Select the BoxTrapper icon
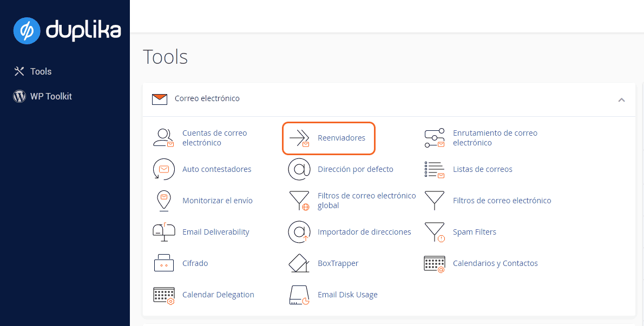 [299, 263]
